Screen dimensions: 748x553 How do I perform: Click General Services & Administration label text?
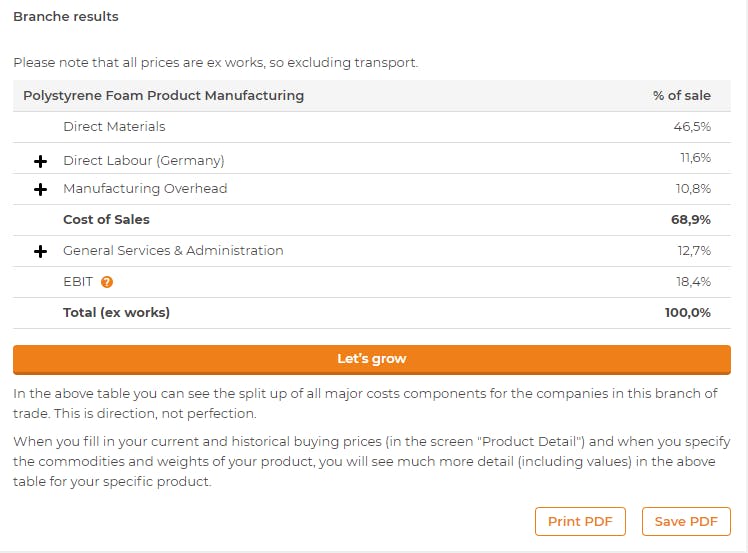coord(173,251)
